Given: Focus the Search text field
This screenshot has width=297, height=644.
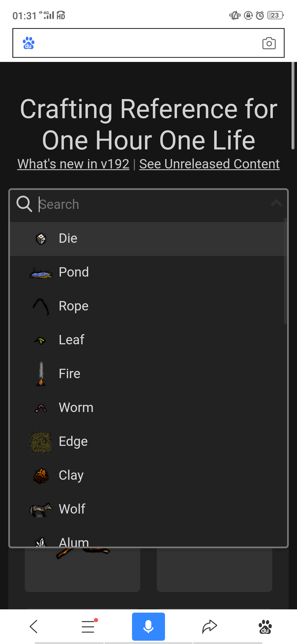Looking at the screenshot, I should click(x=154, y=204).
